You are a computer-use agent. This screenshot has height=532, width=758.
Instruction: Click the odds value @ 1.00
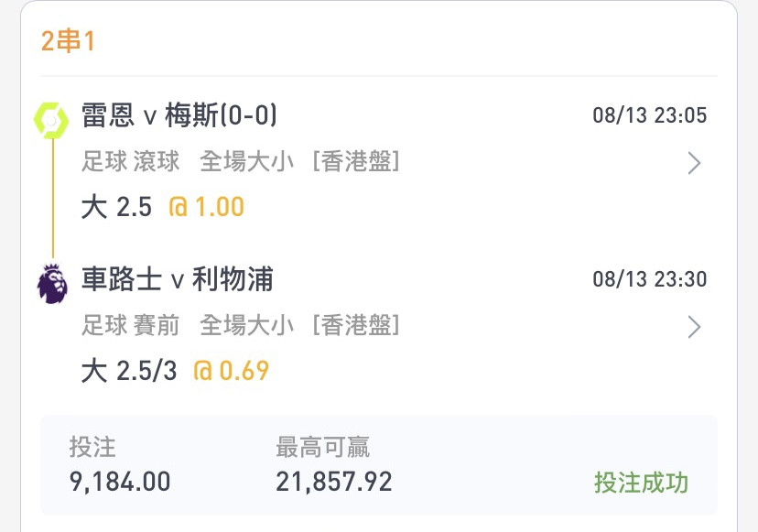[206, 207]
